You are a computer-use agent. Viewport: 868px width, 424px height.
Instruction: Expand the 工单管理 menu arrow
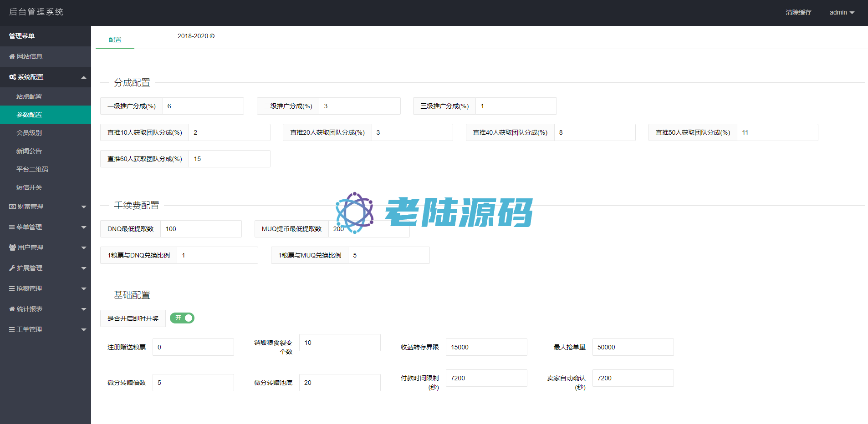84,330
